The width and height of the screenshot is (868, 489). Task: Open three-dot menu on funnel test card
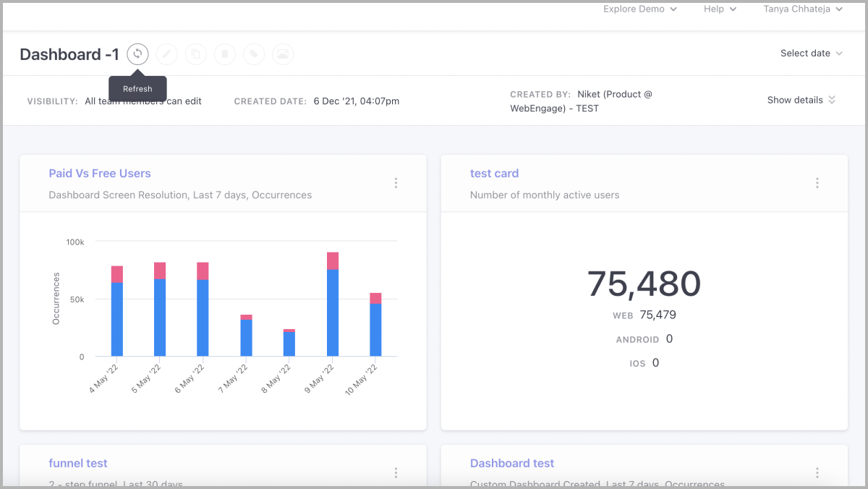click(396, 472)
